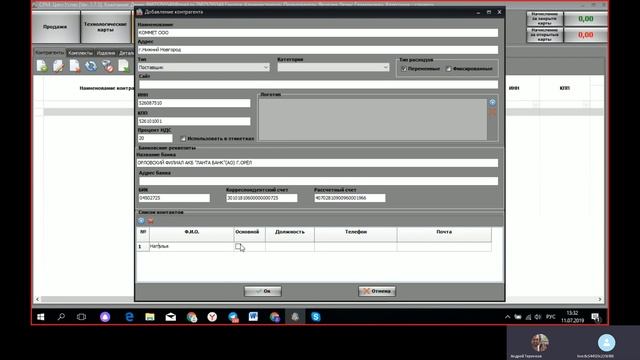Click the 'Телефон' column header
The image size is (640, 360).
(x=356, y=232)
